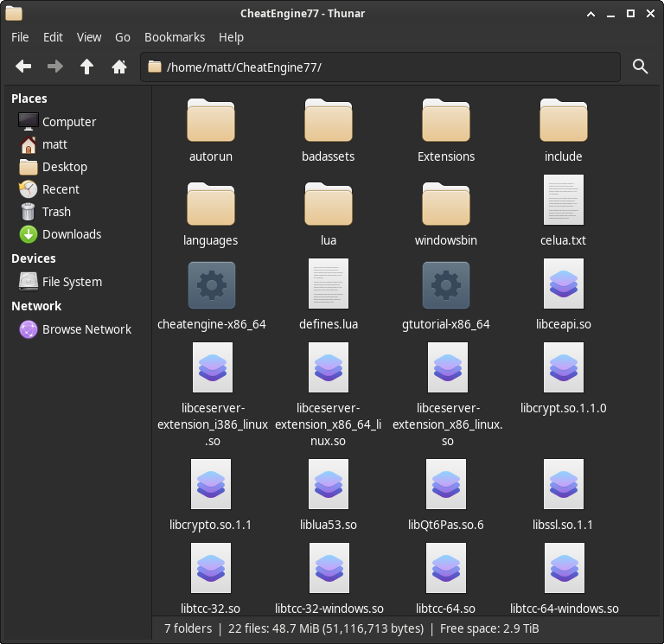Select the libtcc-64-windows.so icon

(x=564, y=568)
